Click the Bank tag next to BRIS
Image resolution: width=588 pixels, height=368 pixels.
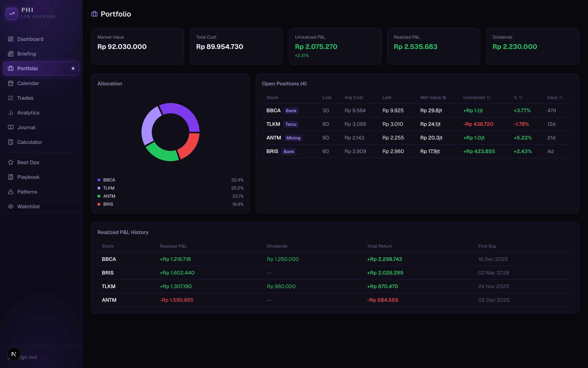(x=289, y=152)
